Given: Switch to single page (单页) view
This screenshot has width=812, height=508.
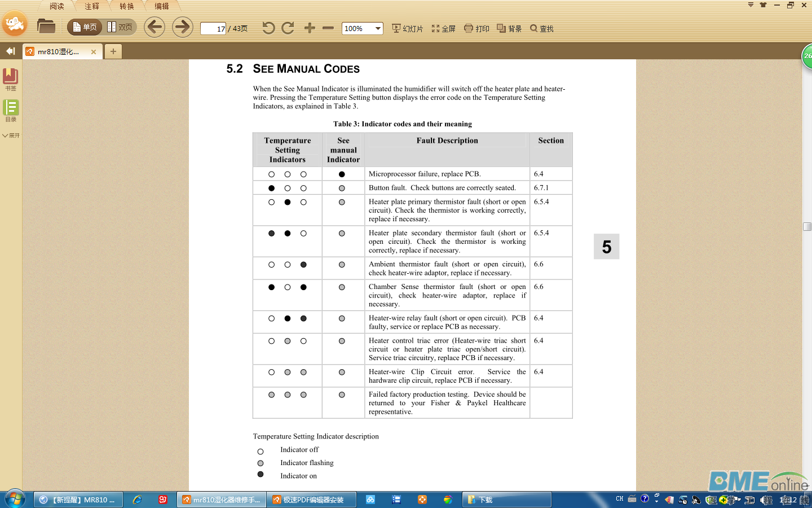Looking at the screenshot, I should (x=85, y=27).
